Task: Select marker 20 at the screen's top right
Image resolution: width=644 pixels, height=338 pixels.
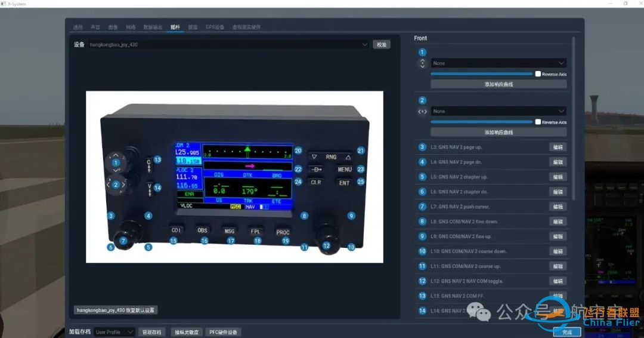Action: (298, 150)
